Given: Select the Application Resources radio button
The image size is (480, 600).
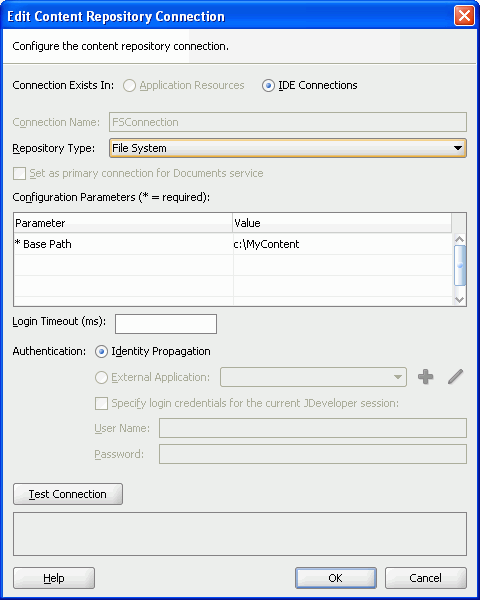Looking at the screenshot, I should click(x=129, y=85).
